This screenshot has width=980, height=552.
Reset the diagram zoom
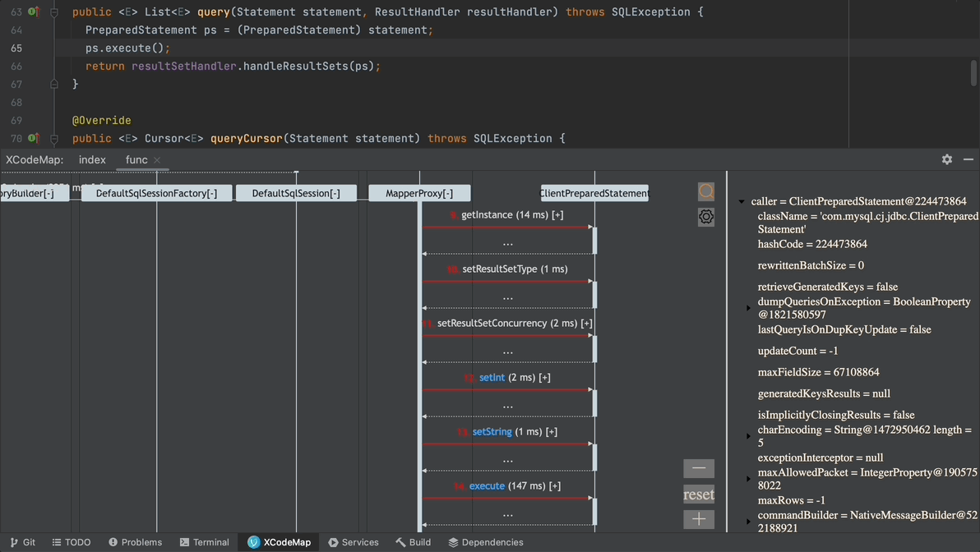[699, 494]
